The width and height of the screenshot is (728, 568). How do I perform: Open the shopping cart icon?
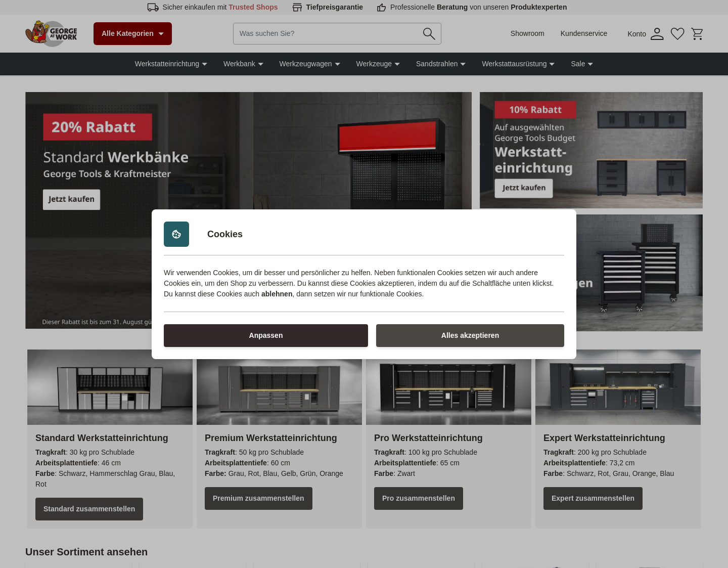697,34
